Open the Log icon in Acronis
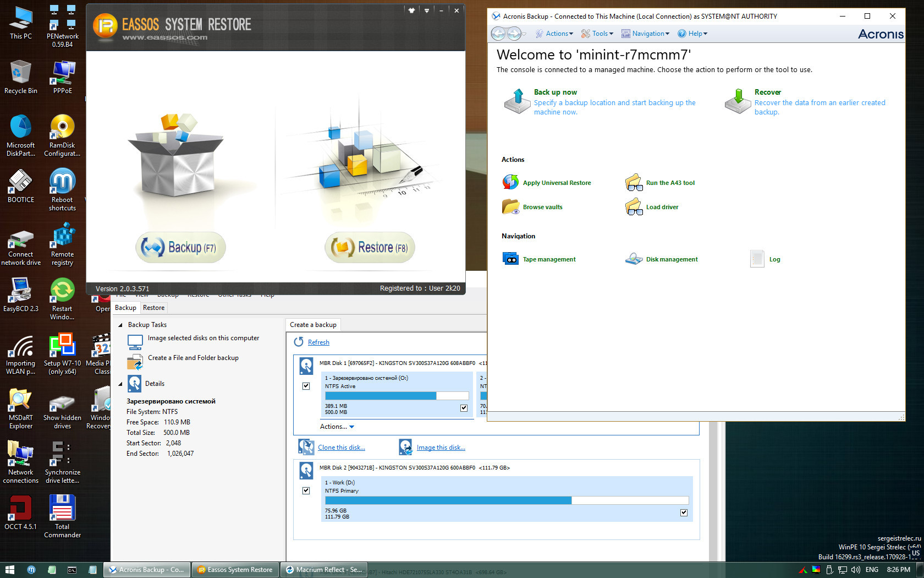Image resolution: width=924 pixels, height=578 pixels. coord(757,259)
